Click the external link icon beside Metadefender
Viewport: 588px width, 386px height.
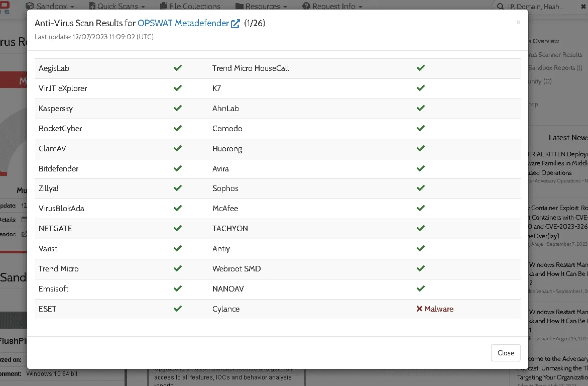[x=235, y=24]
